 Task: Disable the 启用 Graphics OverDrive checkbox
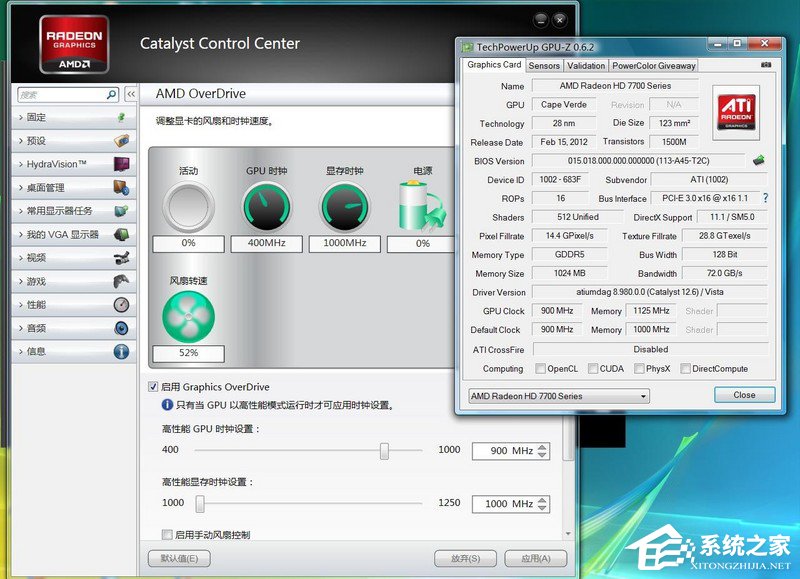[x=153, y=387]
